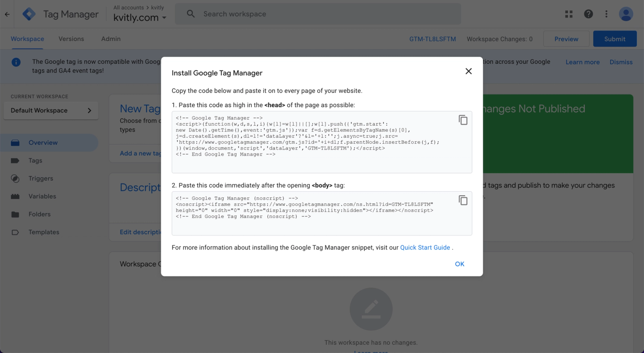Open the help question mark icon

coord(588,14)
